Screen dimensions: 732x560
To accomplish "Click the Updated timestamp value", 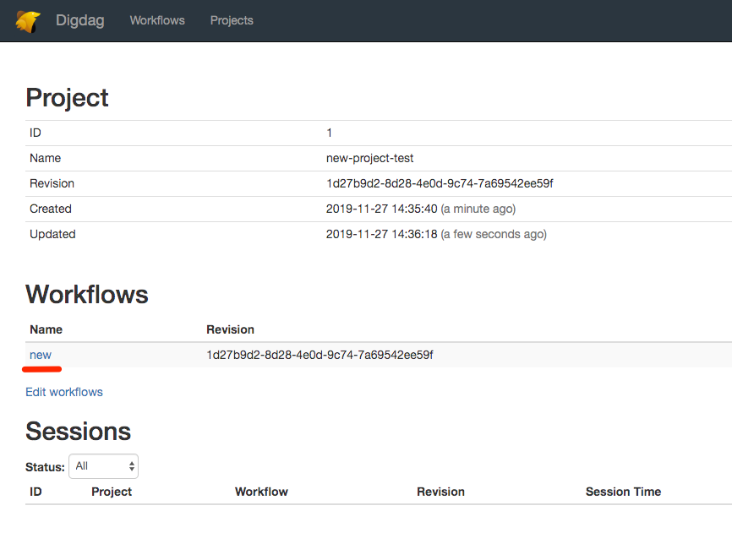I will click(381, 234).
